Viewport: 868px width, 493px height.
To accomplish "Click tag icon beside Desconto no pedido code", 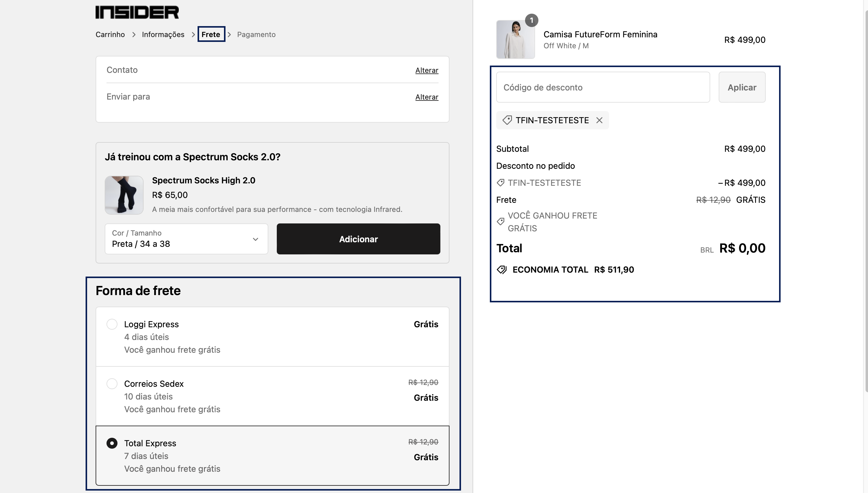I will [x=500, y=183].
